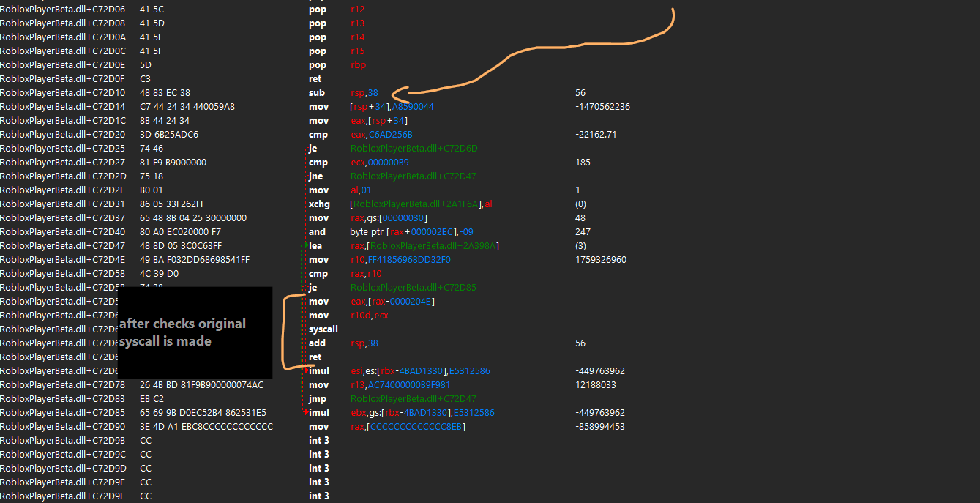Select address RobloxPlayerBeta.dll+C72D06
The height and width of the screenshot is (503, 980).
tap(63, 10)
